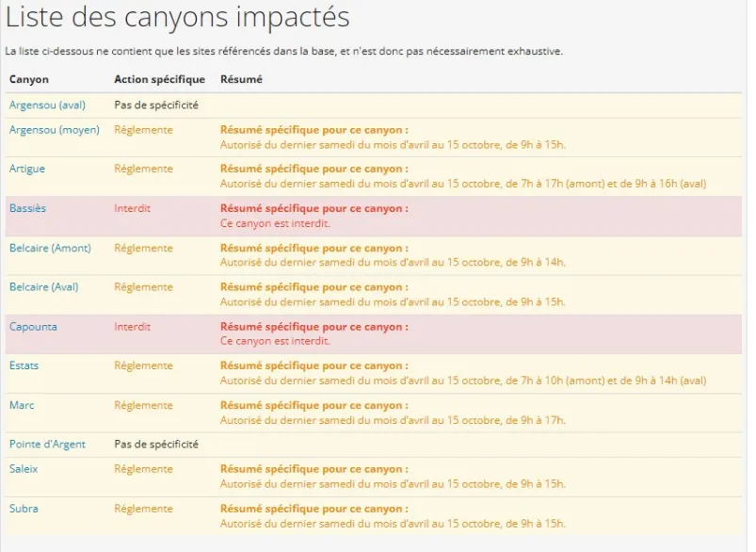The height and width of the screenshot is (552, 756).
Task: Click the Réglemente status in Marc row
Action: click(x=143, y=405)
